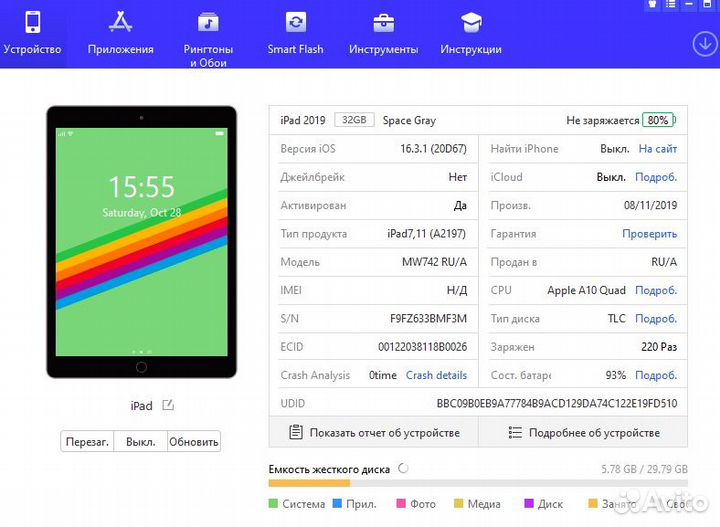Click the pink Фото legend swatch
The image size is (720, 527).
401,504
